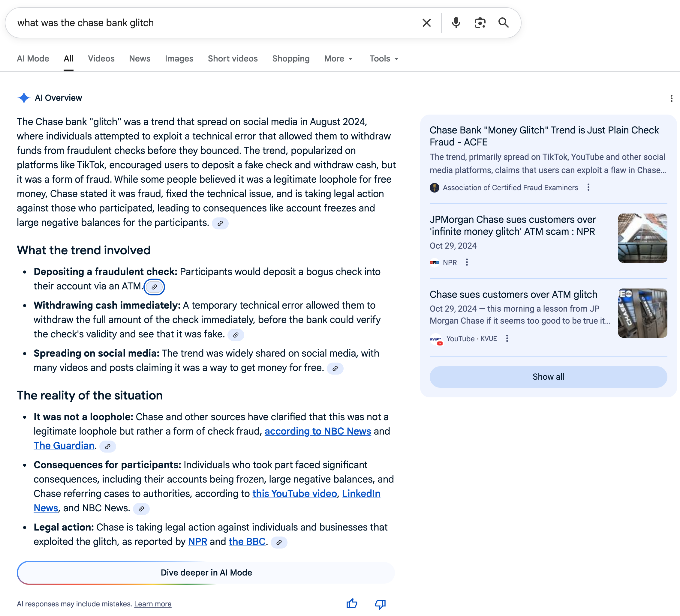Show all related news articles
The width and height of the screenshot is (680, 616).
pyautogui.click(x=548, y=377)
